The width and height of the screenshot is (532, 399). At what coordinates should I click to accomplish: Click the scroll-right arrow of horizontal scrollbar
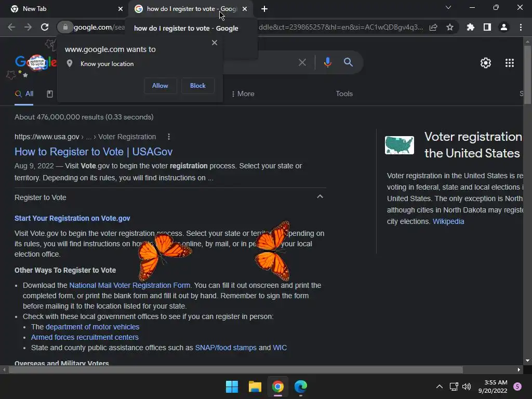pyautogui.click(x=519, y=369)
